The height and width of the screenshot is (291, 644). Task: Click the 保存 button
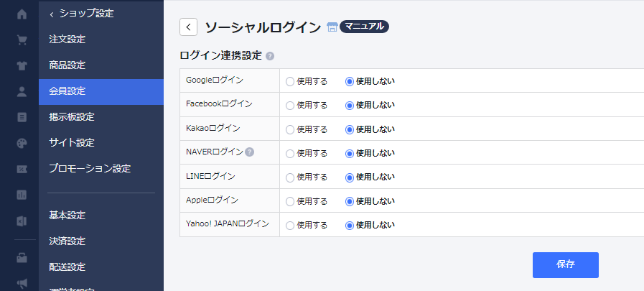pyautogui.click(x=566, y=264)
